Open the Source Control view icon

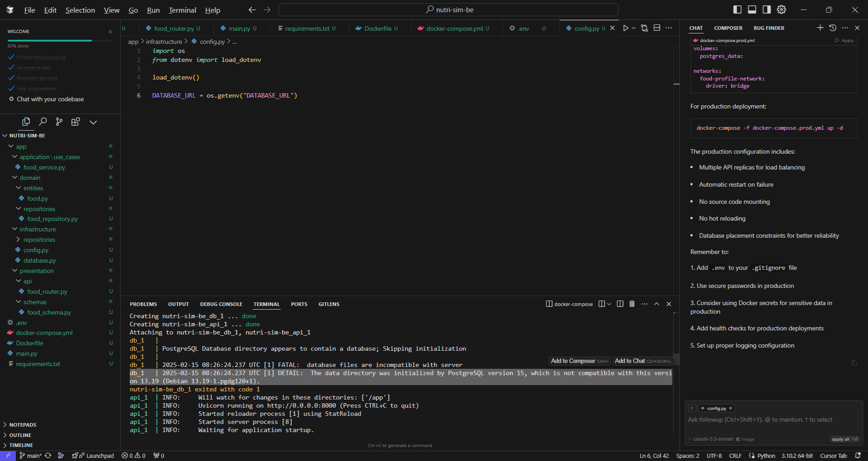tap(59, 122)
